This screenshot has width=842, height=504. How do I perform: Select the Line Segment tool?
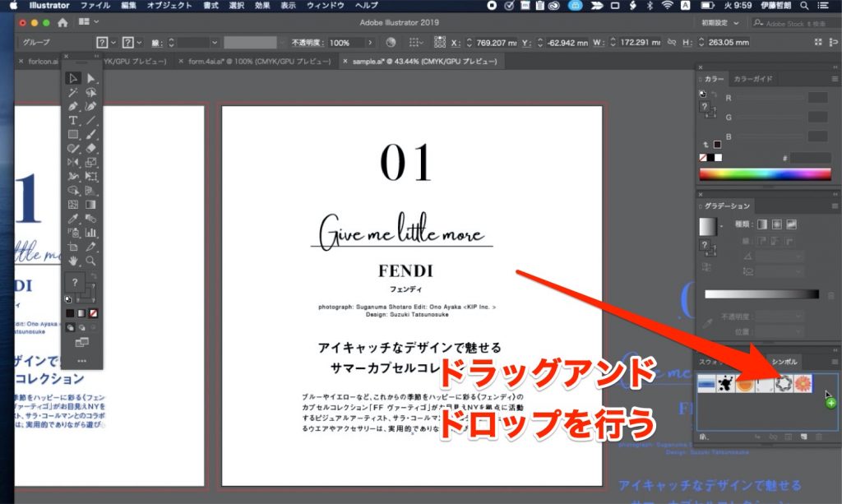(90, 120)
